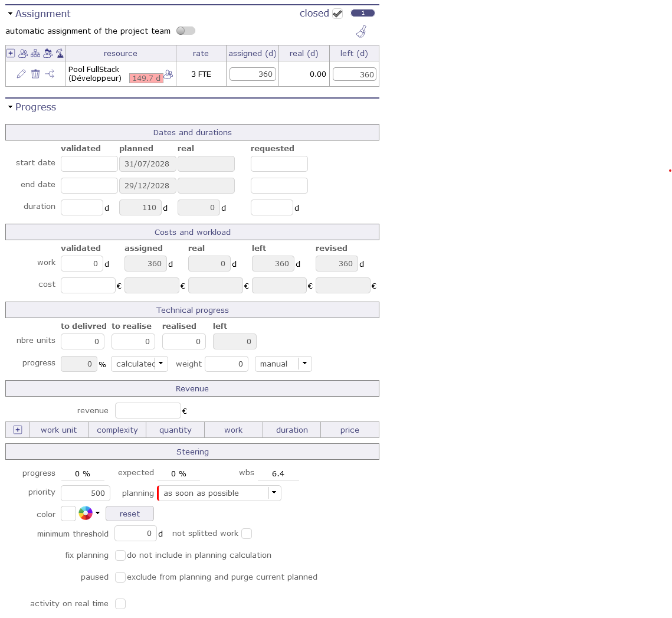The image size is (672, 618).
Task: Open the calculated progress dropdown
Action: coord(160,364)
